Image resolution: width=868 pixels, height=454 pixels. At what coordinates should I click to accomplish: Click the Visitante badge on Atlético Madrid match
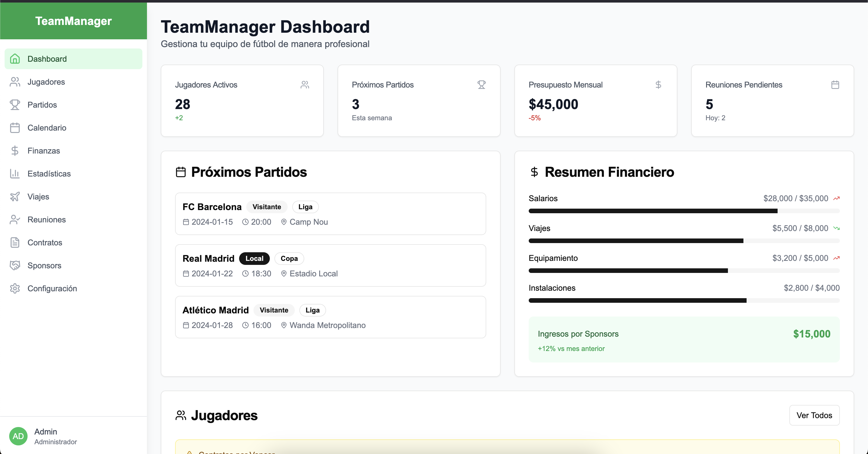274,310
